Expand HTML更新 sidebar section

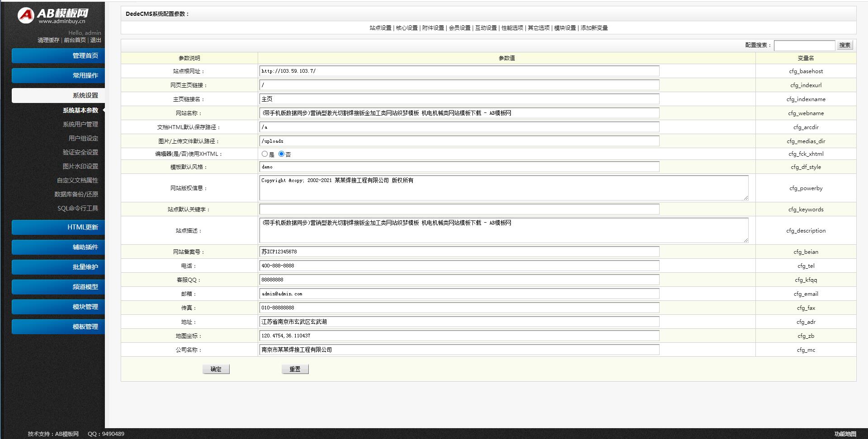tap(58, 227)
